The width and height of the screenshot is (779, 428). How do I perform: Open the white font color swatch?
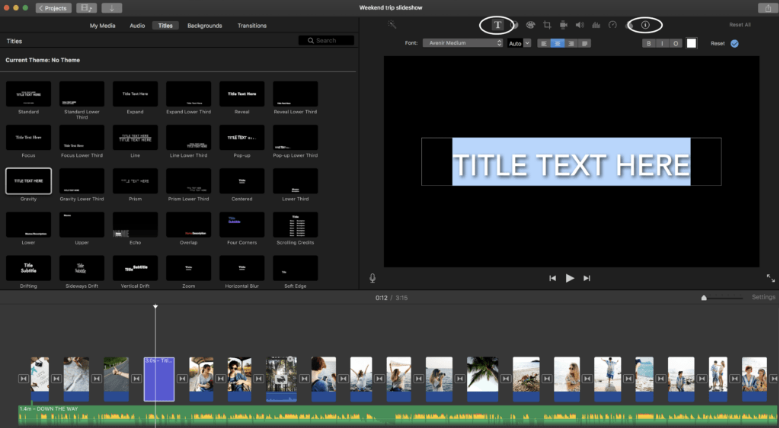pos(692,43)
